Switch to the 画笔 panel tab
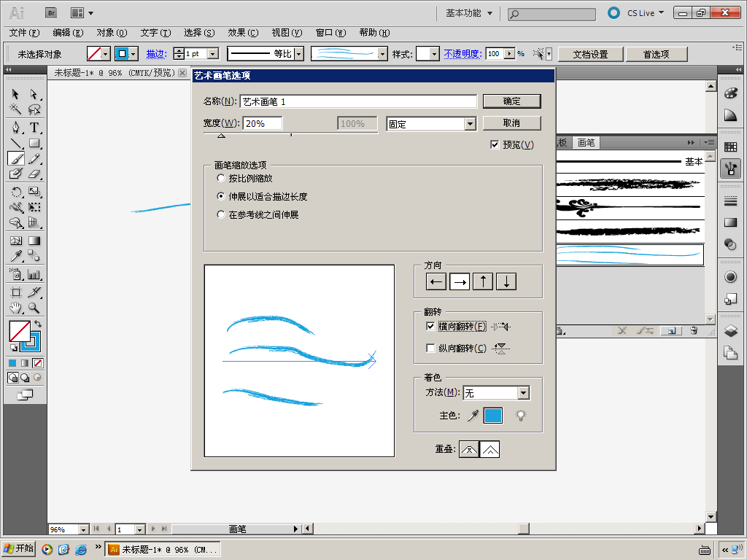Screen dimensions: 747x560 (x=586, y=142)
